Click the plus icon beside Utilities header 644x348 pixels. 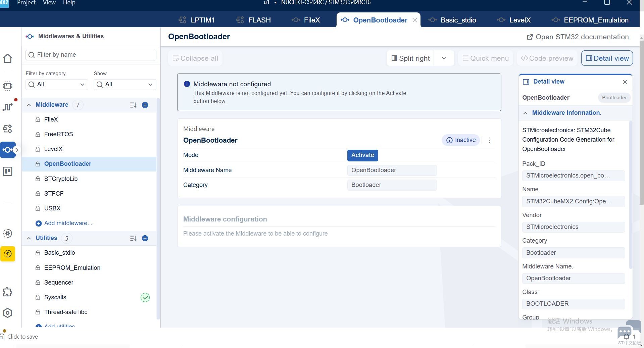[145, 238]
